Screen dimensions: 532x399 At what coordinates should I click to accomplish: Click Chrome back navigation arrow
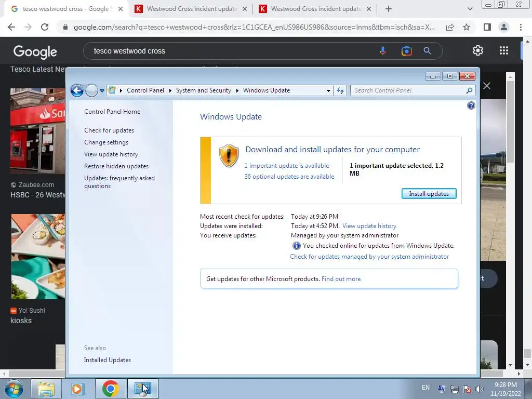pyautogui.click(x=11, y=27)
